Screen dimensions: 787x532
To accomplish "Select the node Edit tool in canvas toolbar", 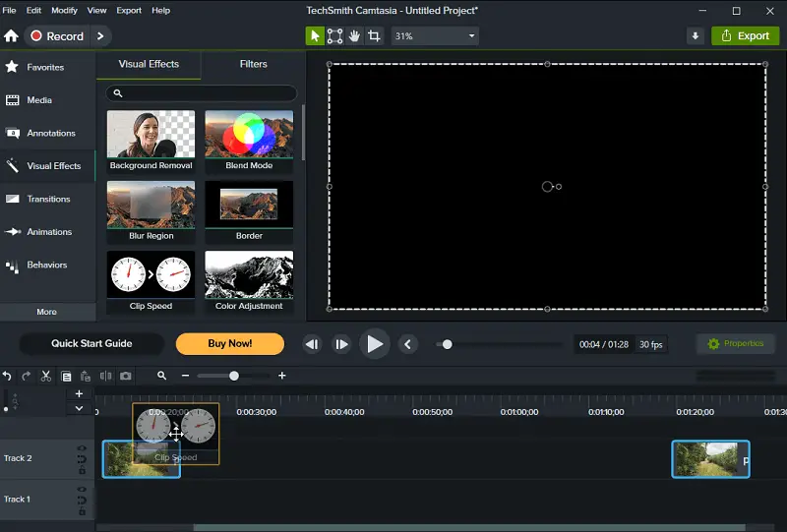I will pos(334,36).
